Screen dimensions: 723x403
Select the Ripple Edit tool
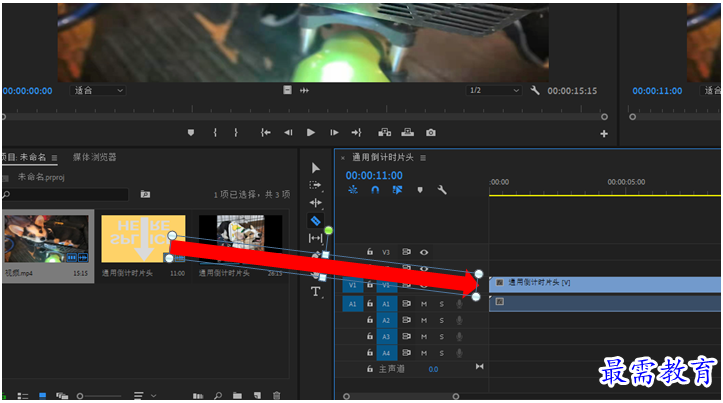(x=316, y=203)
